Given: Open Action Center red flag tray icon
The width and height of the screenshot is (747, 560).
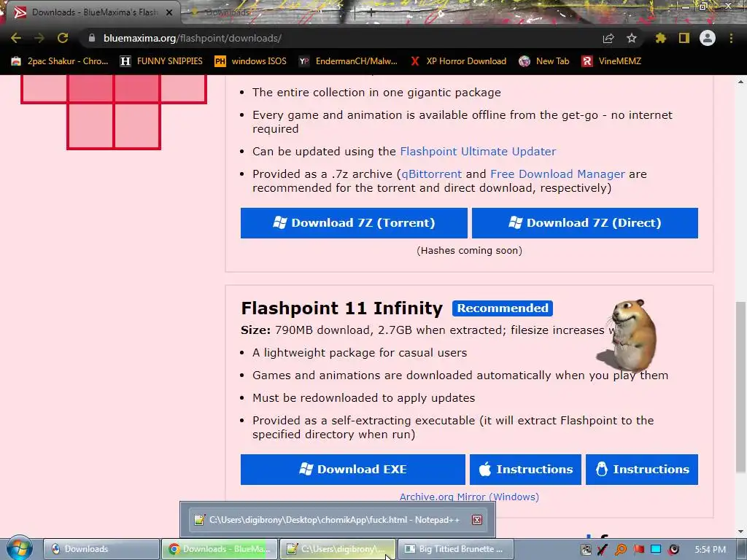Looking at the screenshot, I should (638, 550).
